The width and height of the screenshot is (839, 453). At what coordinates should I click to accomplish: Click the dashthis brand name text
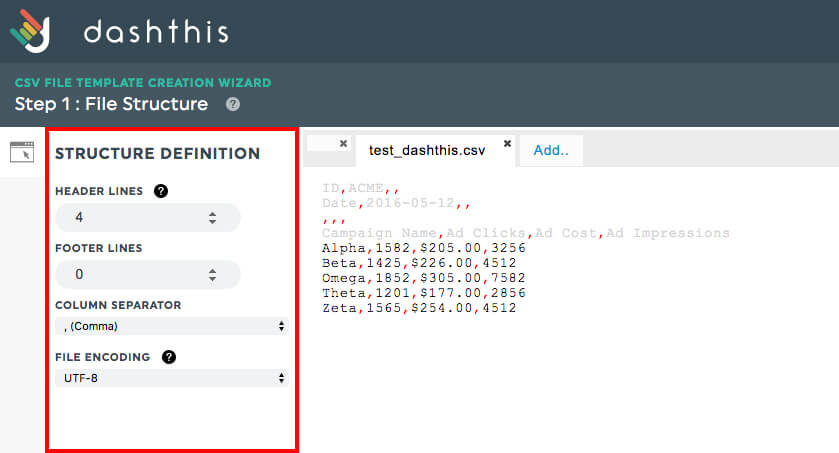coord(156,32)
